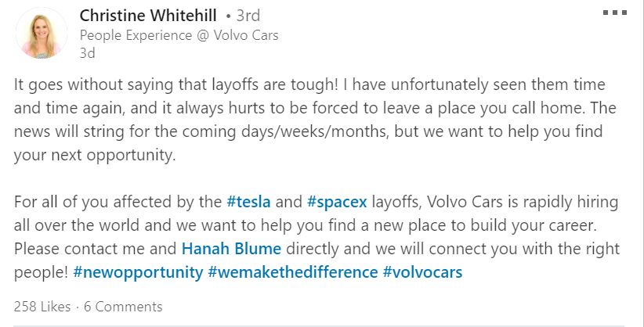Image resolution: width=644 pixels, height=327 pixels.
Task: Open the #spacex hashtag
Action: click(x=337, y=203)
